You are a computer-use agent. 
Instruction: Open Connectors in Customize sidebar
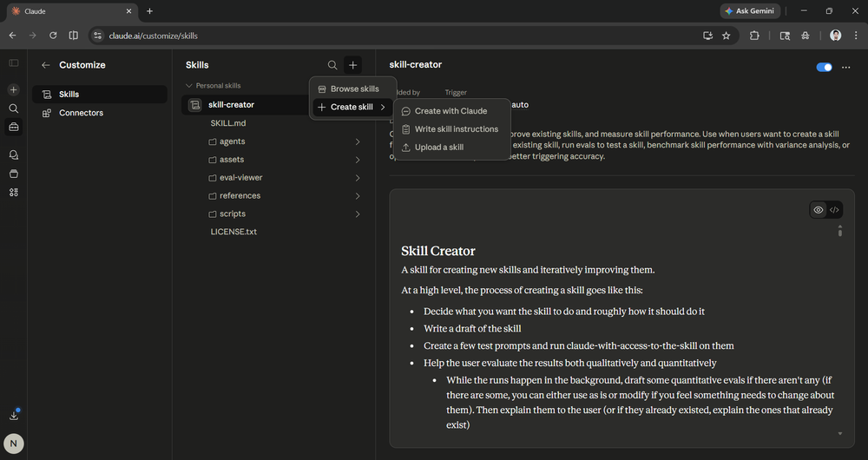[x=81, y=113]
